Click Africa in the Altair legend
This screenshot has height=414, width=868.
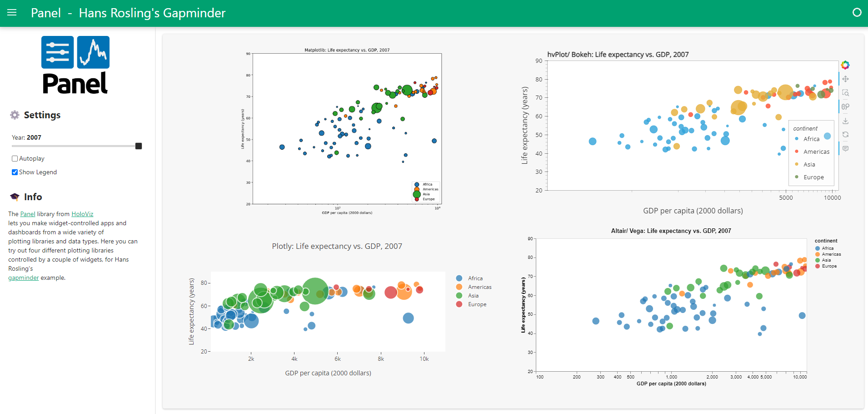[x=824, y=248]
